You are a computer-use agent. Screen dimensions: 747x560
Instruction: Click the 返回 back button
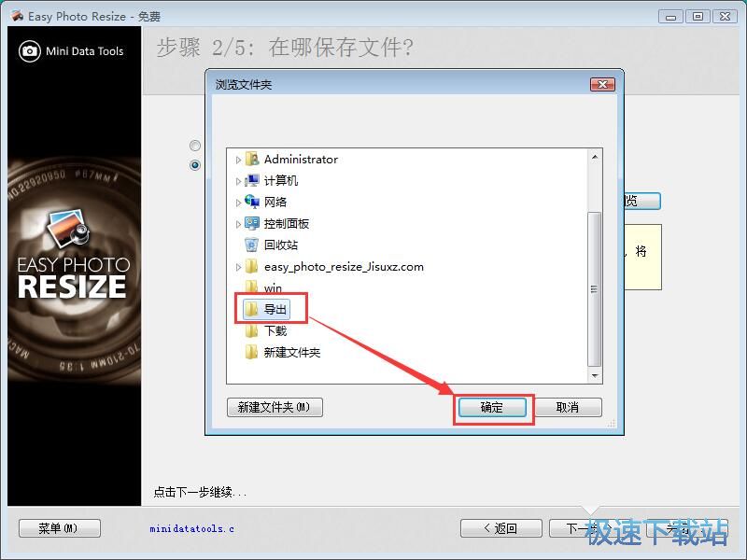(x=501, y=528)
